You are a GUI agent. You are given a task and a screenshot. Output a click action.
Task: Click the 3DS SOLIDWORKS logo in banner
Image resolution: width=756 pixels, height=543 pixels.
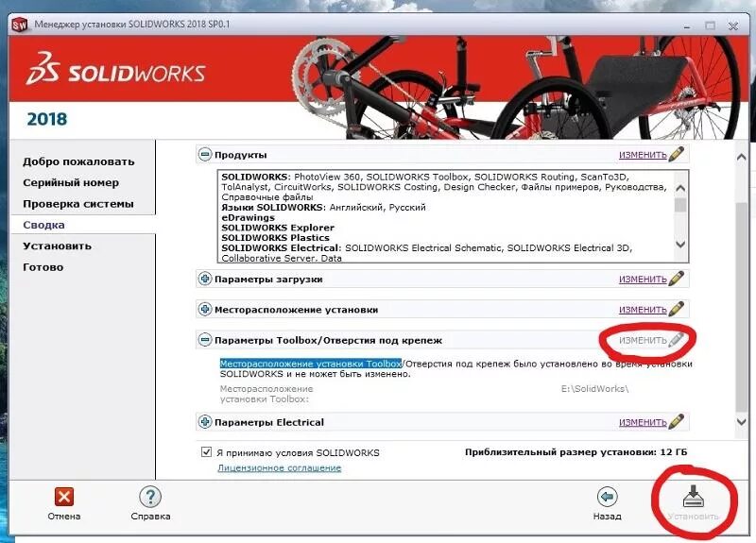[115, 70]
